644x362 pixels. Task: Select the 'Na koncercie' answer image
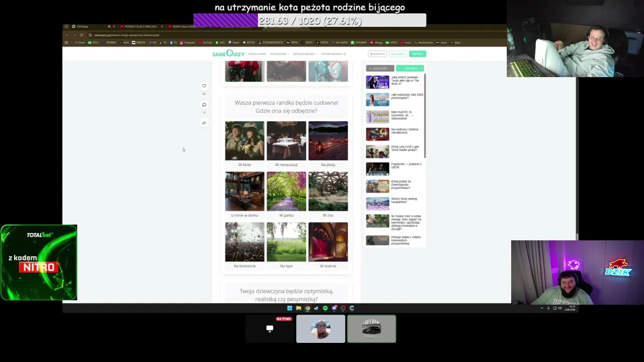245,242
